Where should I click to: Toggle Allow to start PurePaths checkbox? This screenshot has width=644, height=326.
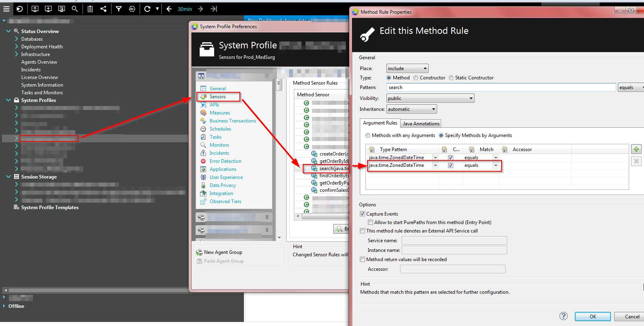[x=370, y=222]
